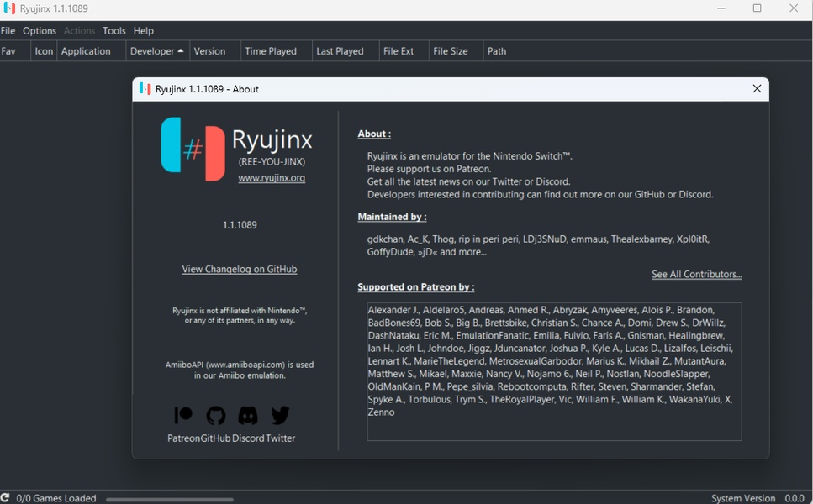813x504 pixels.
Task: Sort by Last Played column
Action: 340,51
